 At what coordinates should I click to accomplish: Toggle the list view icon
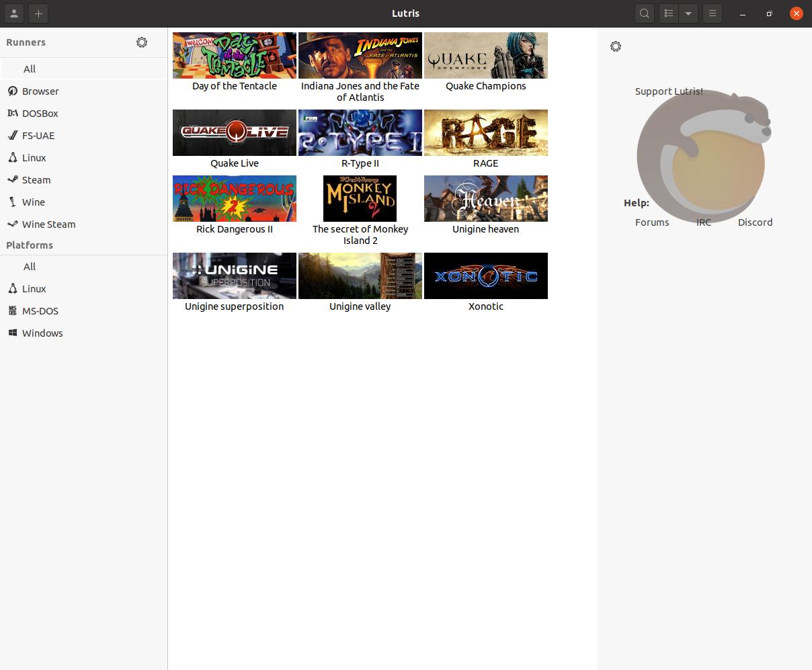pyautogui.click(x=669, y=13)
